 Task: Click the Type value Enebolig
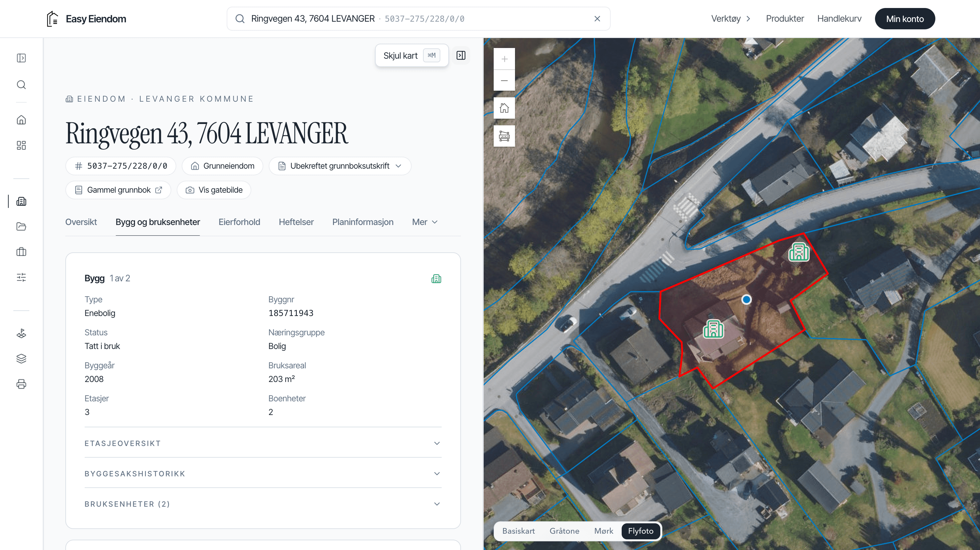click(100, 313)
